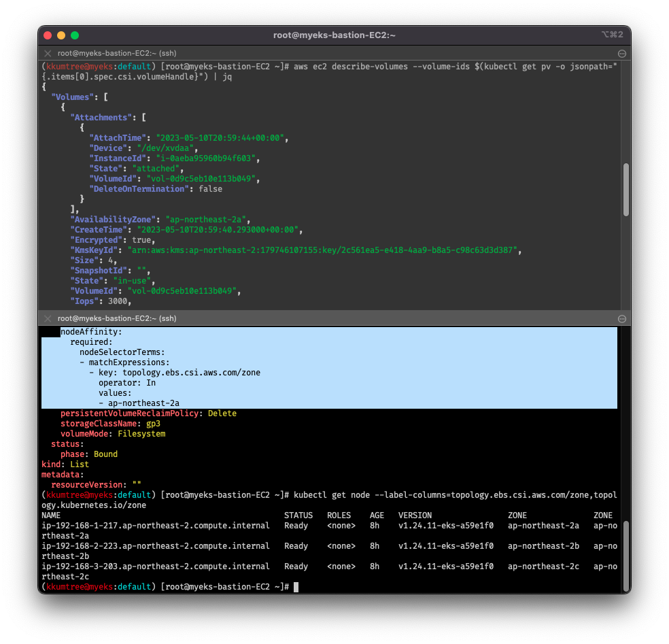Click the highlighted ap-northeast-2a value
This screenshot has width=669, height=644.
coord(143,404)
